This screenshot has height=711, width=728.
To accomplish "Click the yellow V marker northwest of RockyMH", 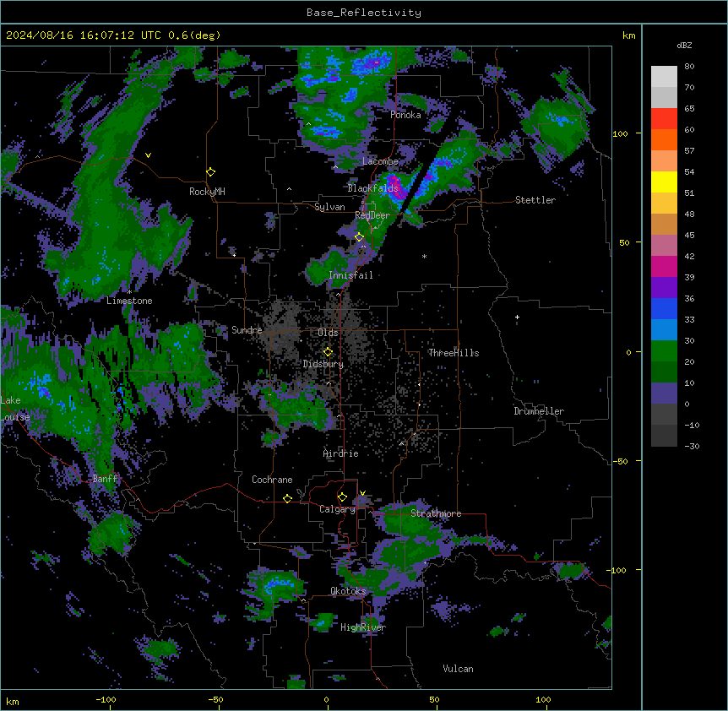I will tap(148, 155).
